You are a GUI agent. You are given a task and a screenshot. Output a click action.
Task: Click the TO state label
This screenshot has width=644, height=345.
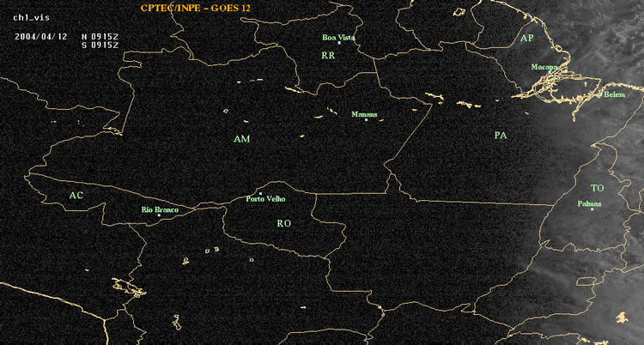coord(597,188)
